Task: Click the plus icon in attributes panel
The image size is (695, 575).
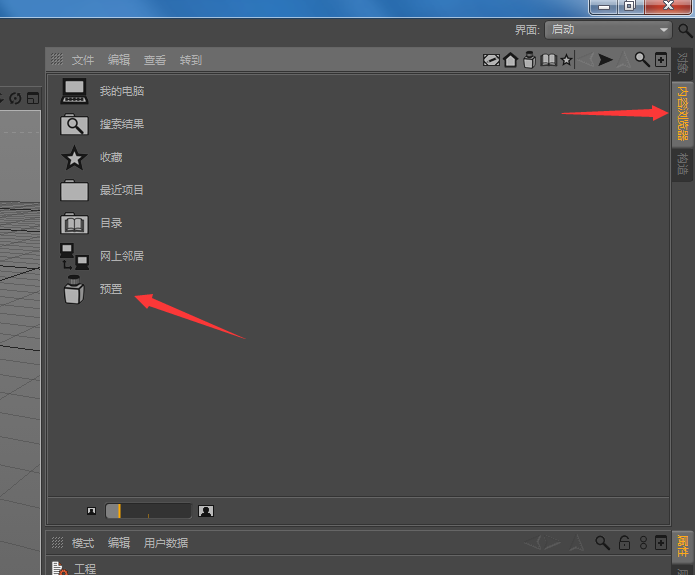Action: (661, 543)
